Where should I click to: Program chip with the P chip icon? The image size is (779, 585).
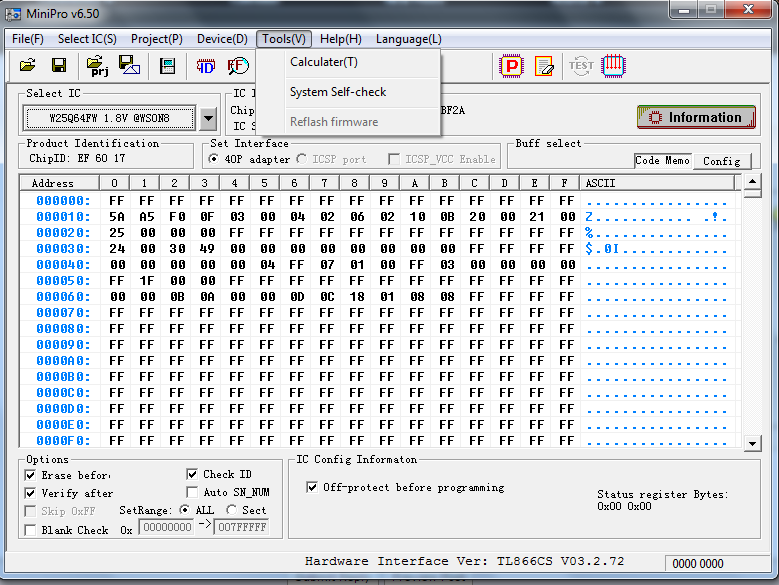click(x=511, y=66)
